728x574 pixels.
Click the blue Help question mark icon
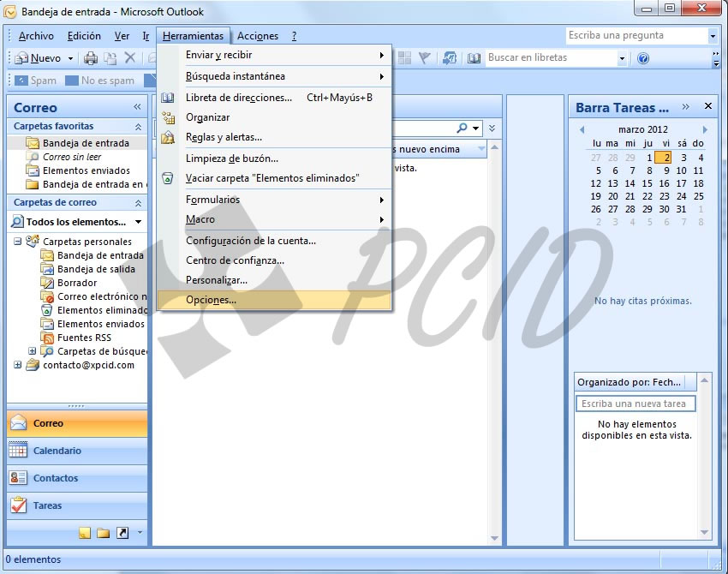tap(643, 58)
